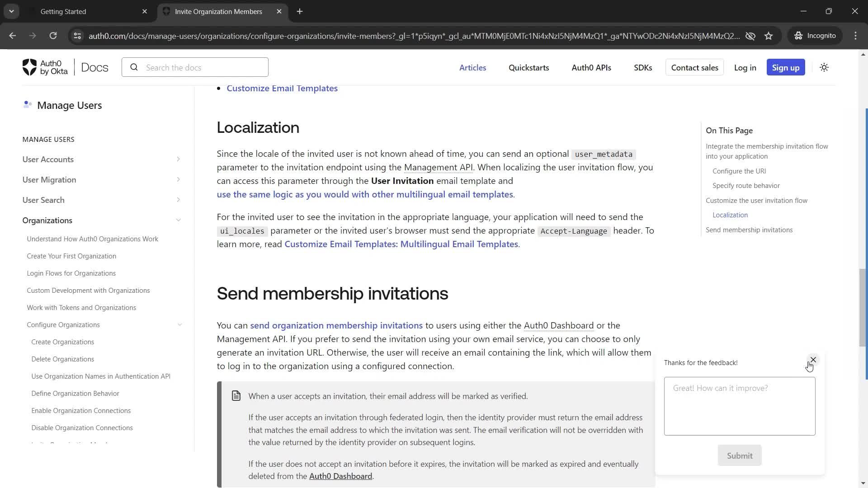Open Create Organizations sidebar item
Image resolution: width=868 pixels, height=488 pixels.
coord(62,342)
